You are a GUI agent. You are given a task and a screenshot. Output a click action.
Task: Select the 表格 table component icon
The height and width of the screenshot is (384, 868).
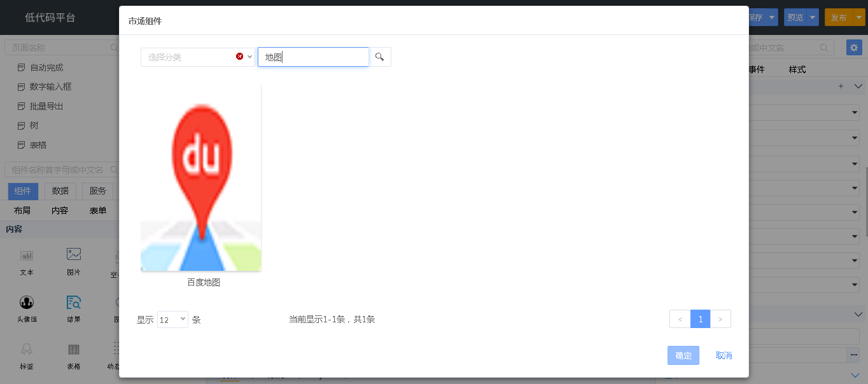coord(74,350)
